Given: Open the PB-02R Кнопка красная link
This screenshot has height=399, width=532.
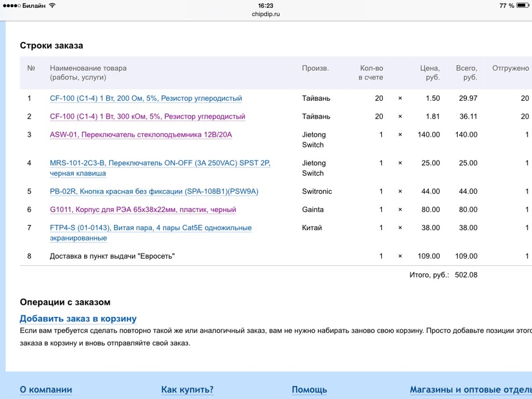Looking at the screenshot, I should coord(154,192).
